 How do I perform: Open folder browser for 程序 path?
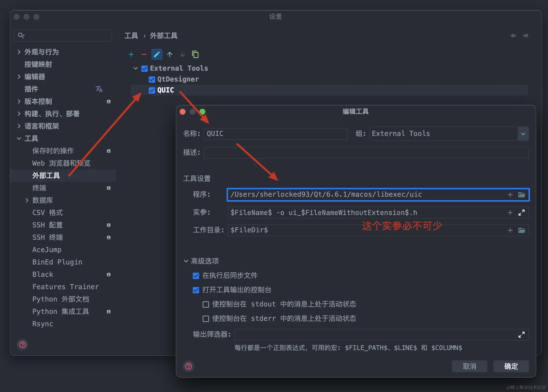522,195
